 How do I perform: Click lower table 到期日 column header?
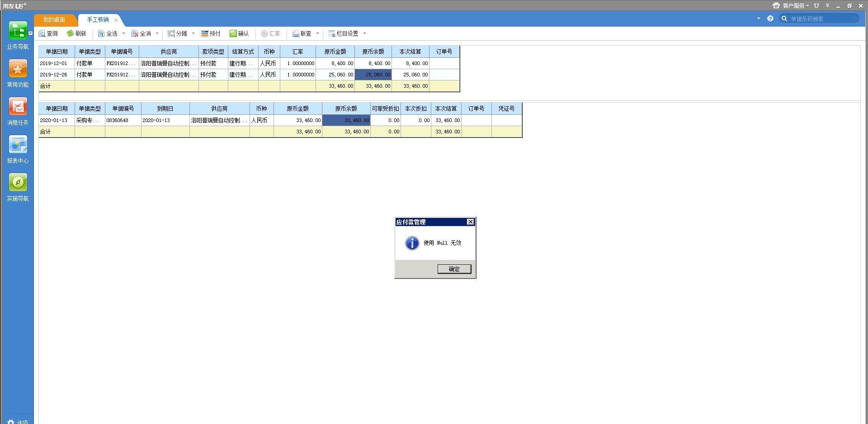(x=165, y=108)
